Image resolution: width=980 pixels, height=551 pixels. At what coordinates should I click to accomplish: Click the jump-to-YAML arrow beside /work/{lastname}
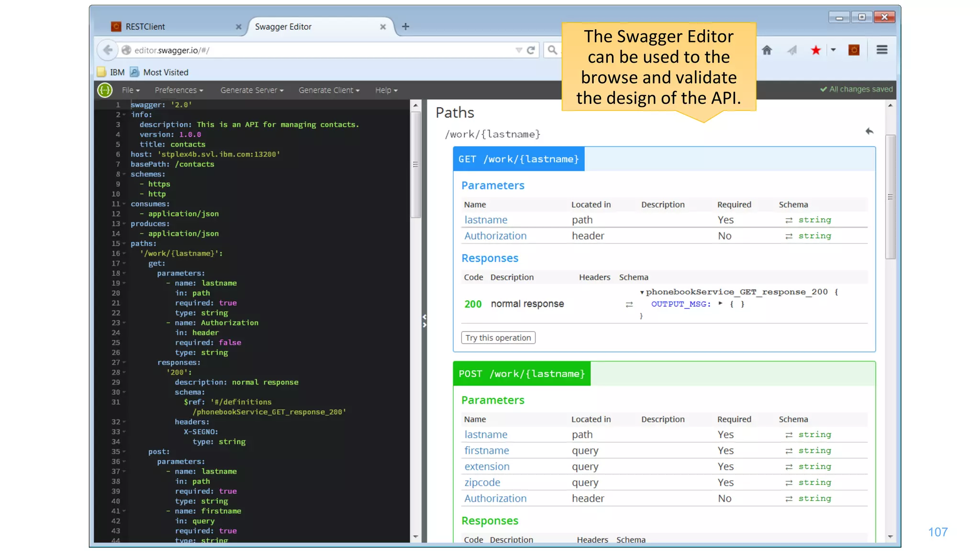point(869,131)
